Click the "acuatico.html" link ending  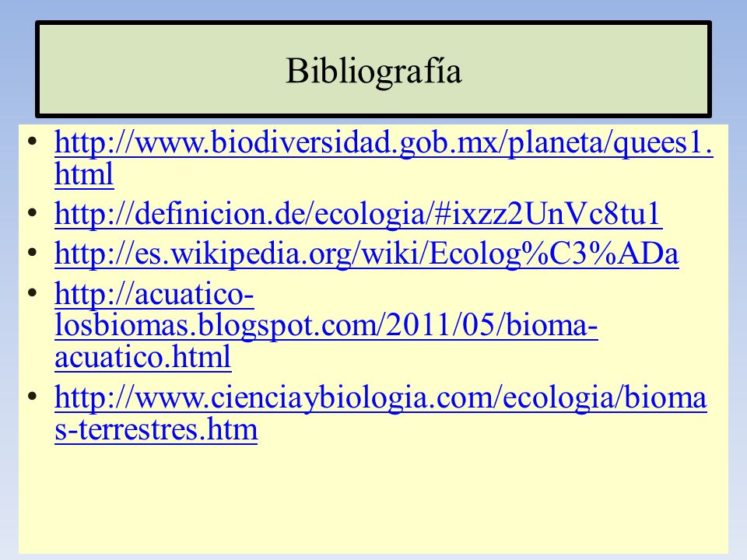tap(143, 357)
